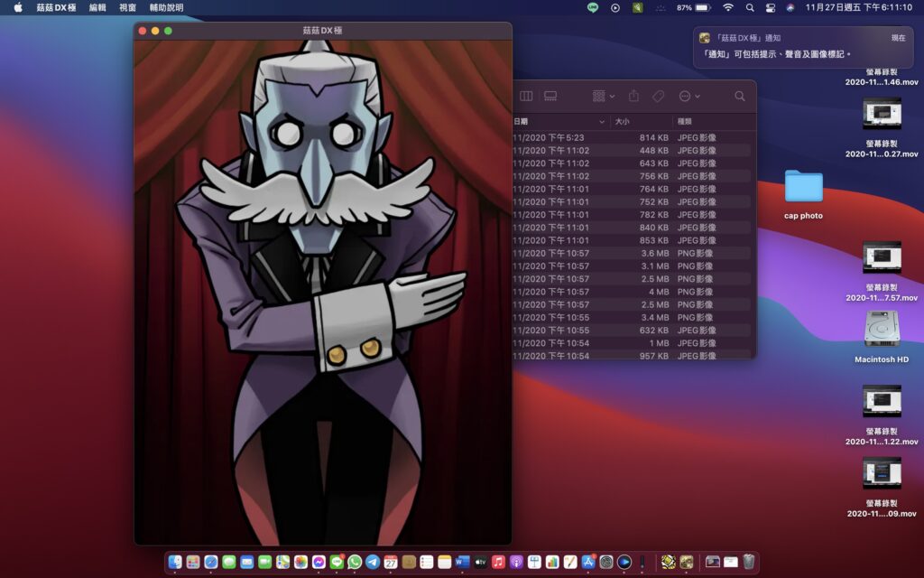Click the Finder window search magnifier
This screenshot has height=578, width=924.
tap(740, 96)
